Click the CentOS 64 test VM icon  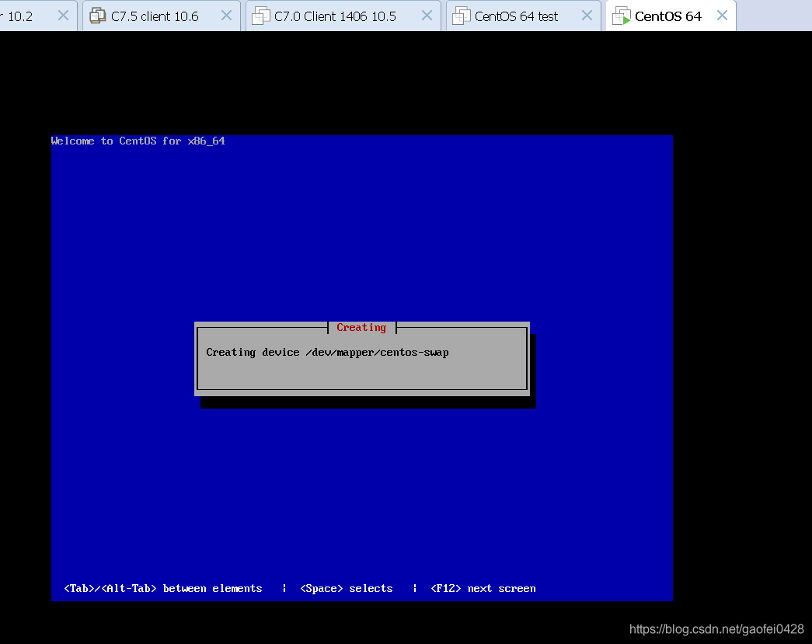(462, 16)
